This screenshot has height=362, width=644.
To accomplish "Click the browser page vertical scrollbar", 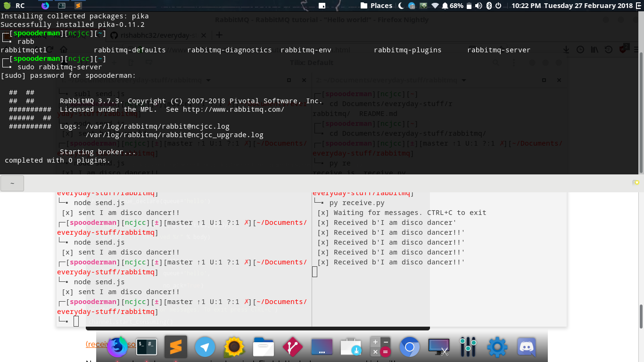I will pos(641,316).
